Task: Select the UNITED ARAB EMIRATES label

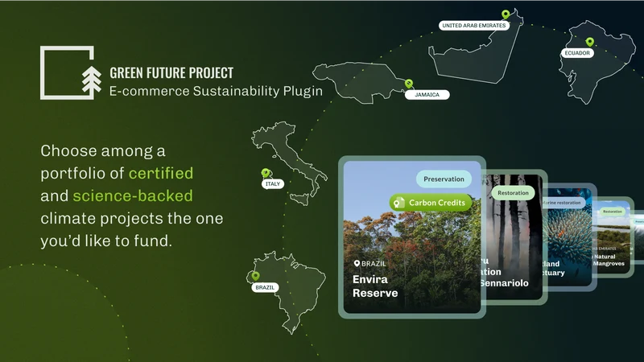Action: tap(474, 26)
